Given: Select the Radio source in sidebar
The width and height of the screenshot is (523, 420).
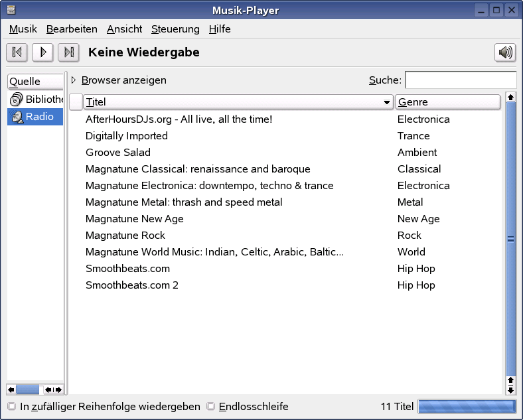Looking at the screenshot, I should [35, 117].
